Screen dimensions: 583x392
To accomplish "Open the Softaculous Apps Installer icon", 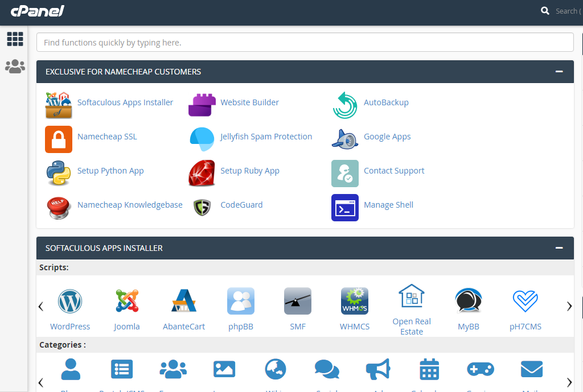I will click(59, 105).
